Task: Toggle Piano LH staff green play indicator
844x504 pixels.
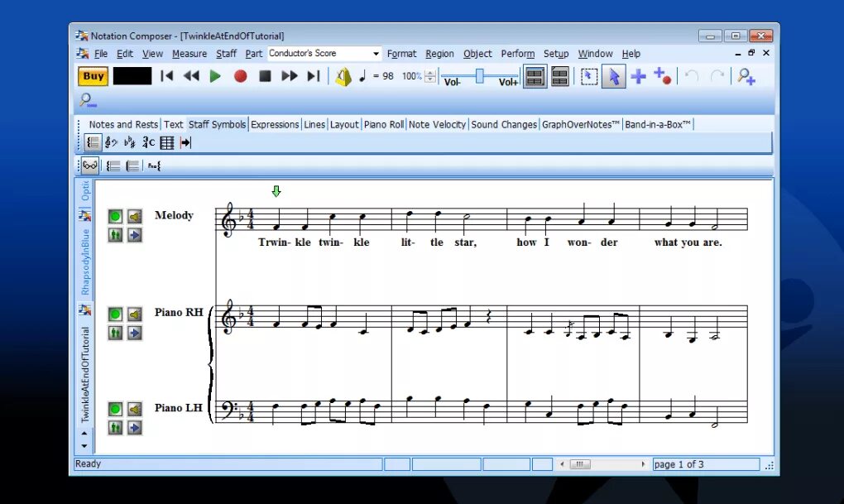Action: point(115,409)
